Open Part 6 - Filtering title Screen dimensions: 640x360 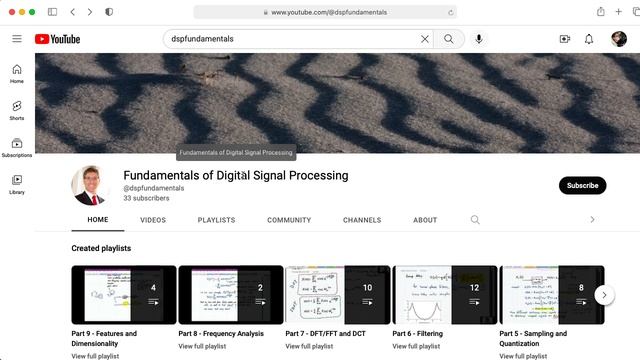pyautogui.click(x=417, y=333)
